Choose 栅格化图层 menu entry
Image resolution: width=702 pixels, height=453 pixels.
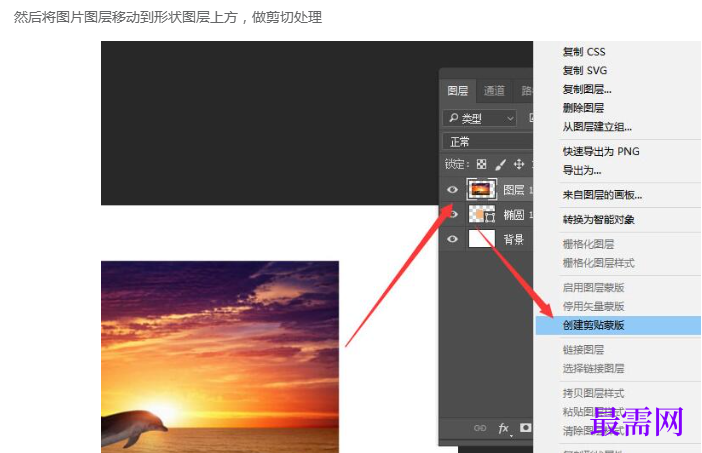tap(588, 244)
